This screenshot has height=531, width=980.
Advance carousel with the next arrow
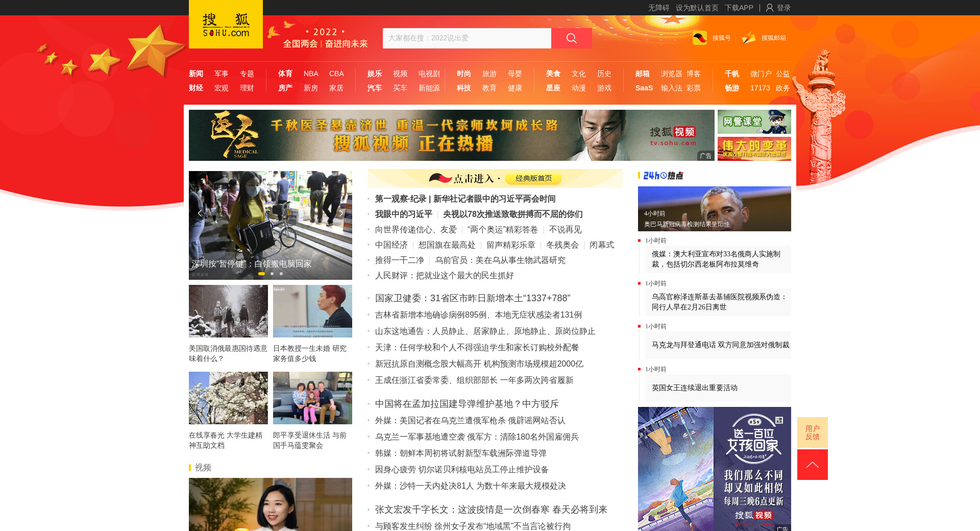(341, 213)
